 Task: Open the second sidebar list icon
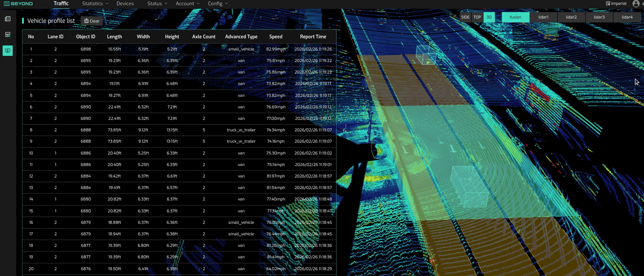8,35
